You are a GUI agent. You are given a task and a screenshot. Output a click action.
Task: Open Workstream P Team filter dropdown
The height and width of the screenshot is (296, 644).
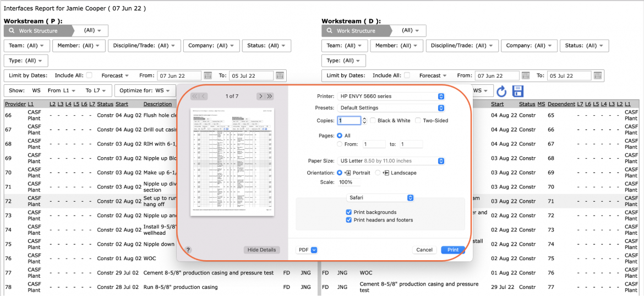coord(27,46)
